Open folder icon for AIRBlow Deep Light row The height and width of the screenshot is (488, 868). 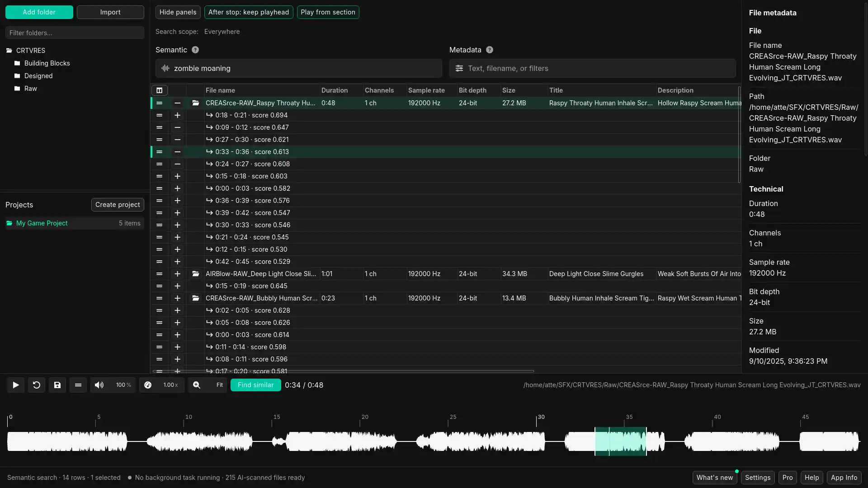[x=196, y=274]
